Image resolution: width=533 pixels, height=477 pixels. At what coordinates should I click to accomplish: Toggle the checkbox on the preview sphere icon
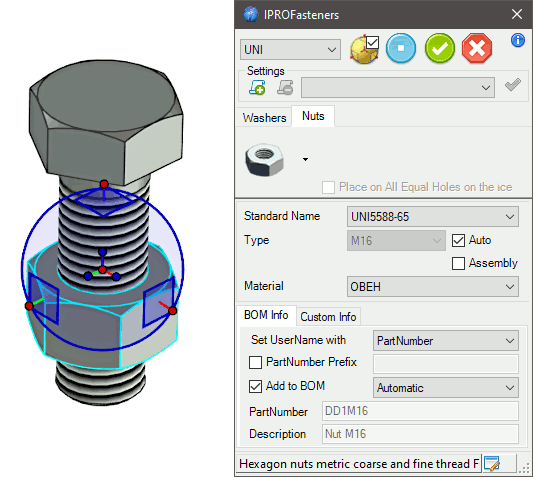[x=373, y=42]
